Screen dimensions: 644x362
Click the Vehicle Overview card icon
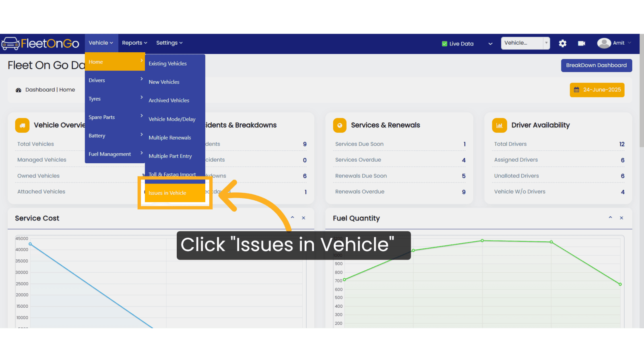(x=23, y=125)
